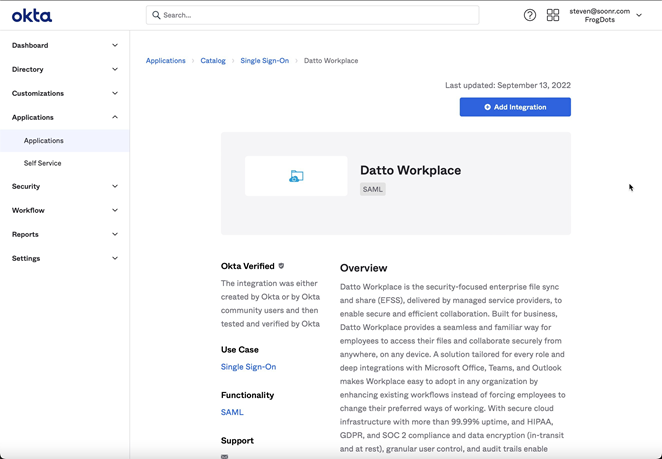This screenshot has height=459, width=662.
Task: Open the SAML functionality link
Action: (232, 412)
